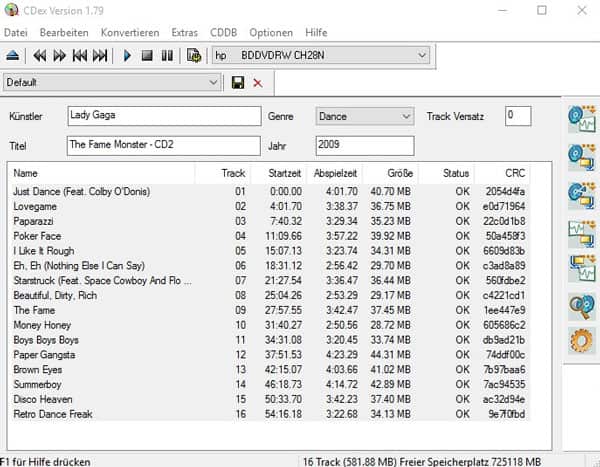
Task: Open the CD drive selection dropdown
Action: (321, 56)
